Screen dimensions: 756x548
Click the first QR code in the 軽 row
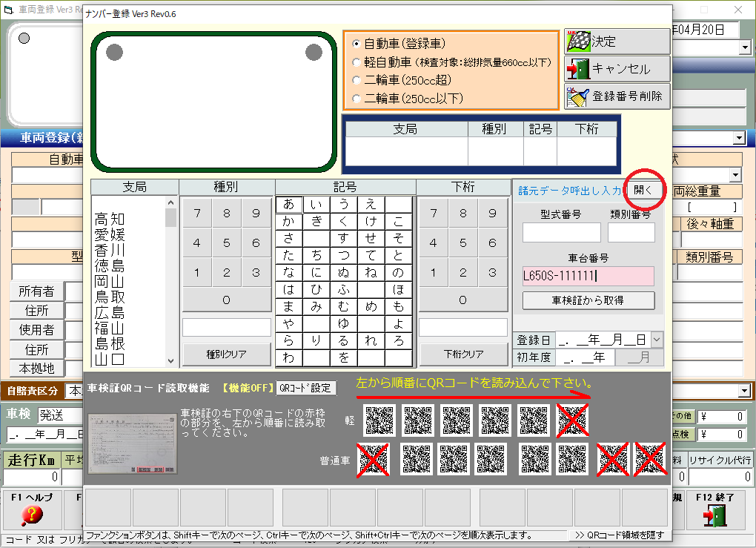pyautogui.click(x=379, y=420)
